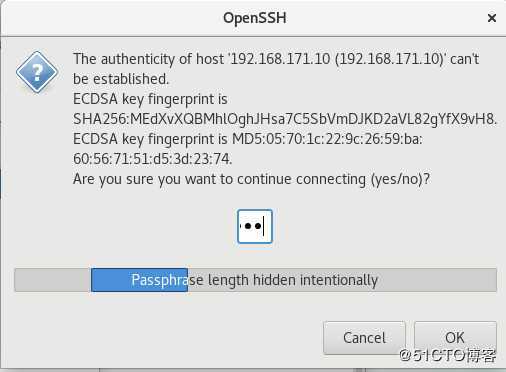This screenshot has height=372, width=506.
Task: Click the OpenSSH title bar text
Action: pos(255,18)
